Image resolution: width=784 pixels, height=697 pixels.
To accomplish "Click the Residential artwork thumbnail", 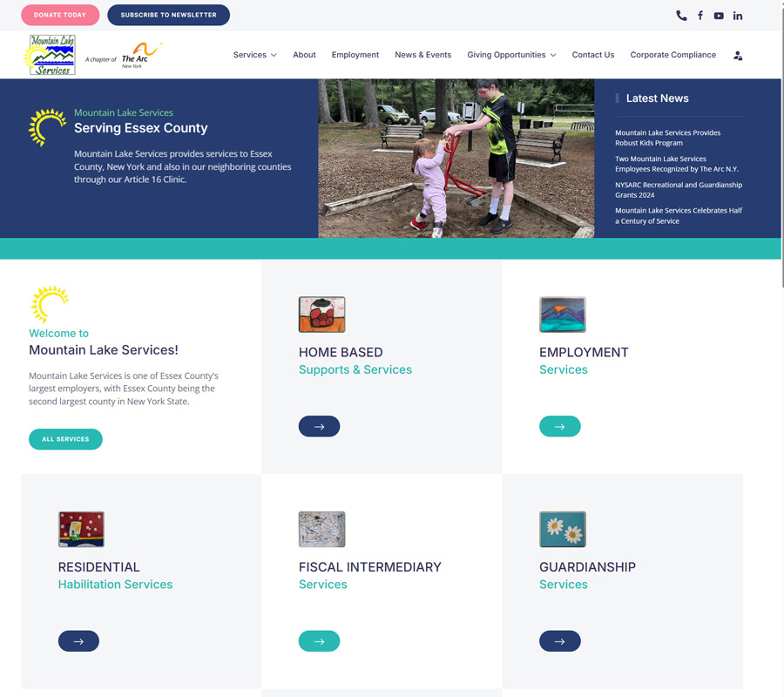I will click(x=82, y=529).
